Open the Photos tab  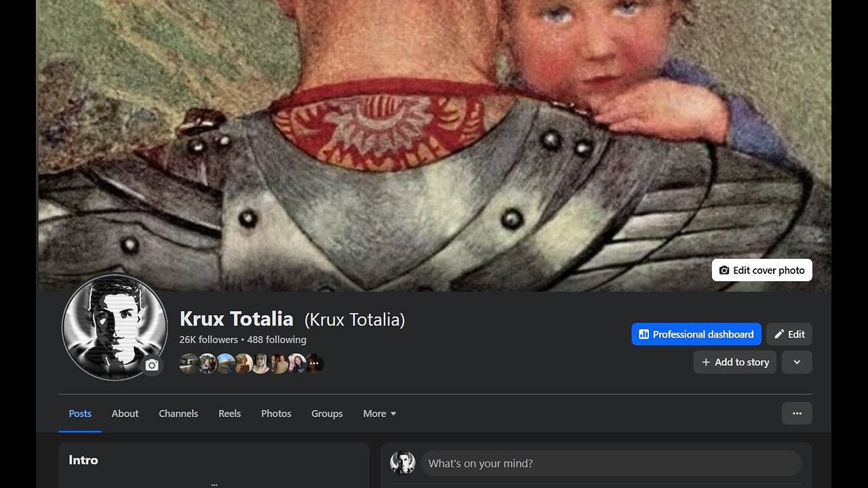tap(276, 413)
